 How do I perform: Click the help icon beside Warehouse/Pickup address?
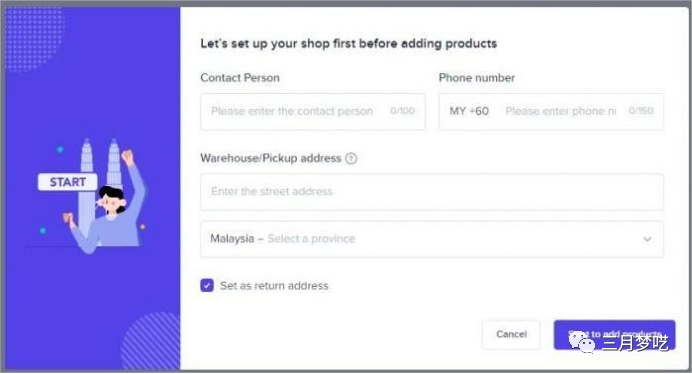pos(351,158)
